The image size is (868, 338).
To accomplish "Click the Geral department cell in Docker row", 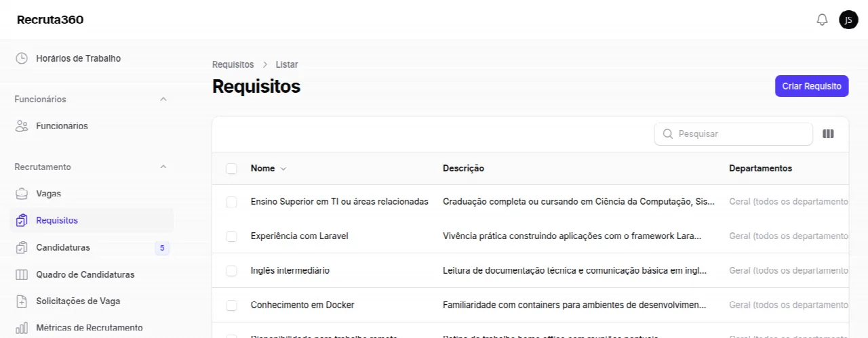I will coord(789,305).
